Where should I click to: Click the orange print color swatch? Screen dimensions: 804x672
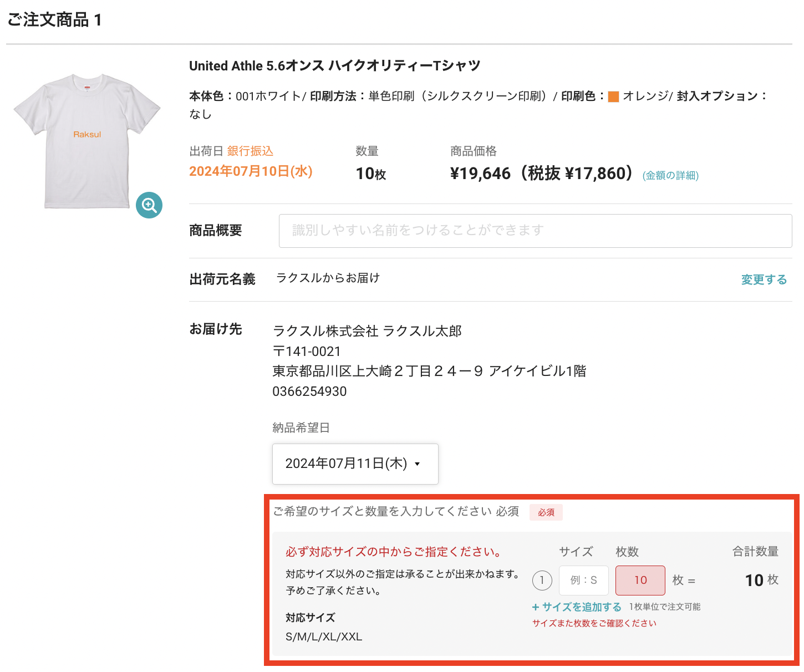(613, 96)
